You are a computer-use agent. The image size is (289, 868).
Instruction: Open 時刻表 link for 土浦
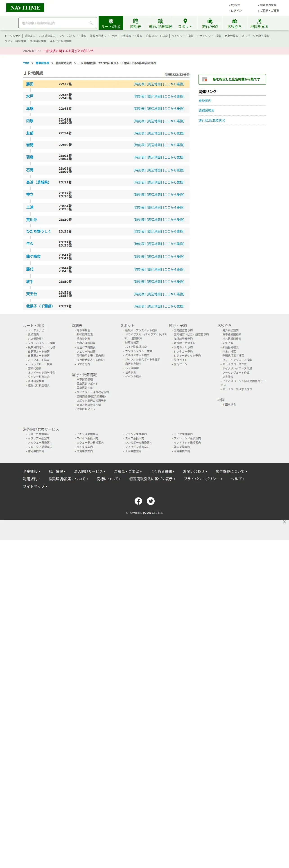140,208
